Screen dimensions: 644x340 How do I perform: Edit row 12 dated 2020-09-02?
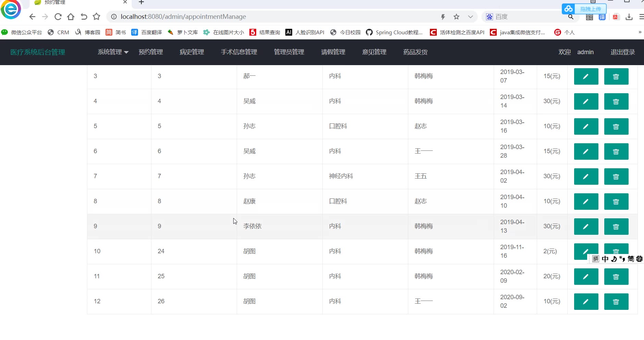[x=586, y=302]
